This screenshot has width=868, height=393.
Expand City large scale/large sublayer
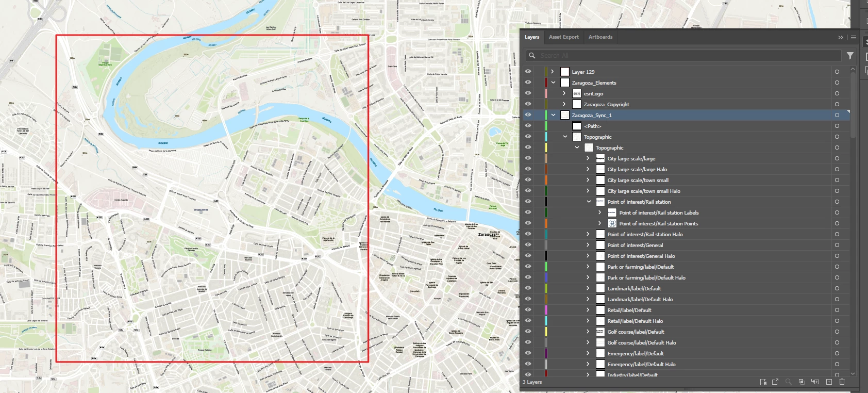[x=588, y=158]
